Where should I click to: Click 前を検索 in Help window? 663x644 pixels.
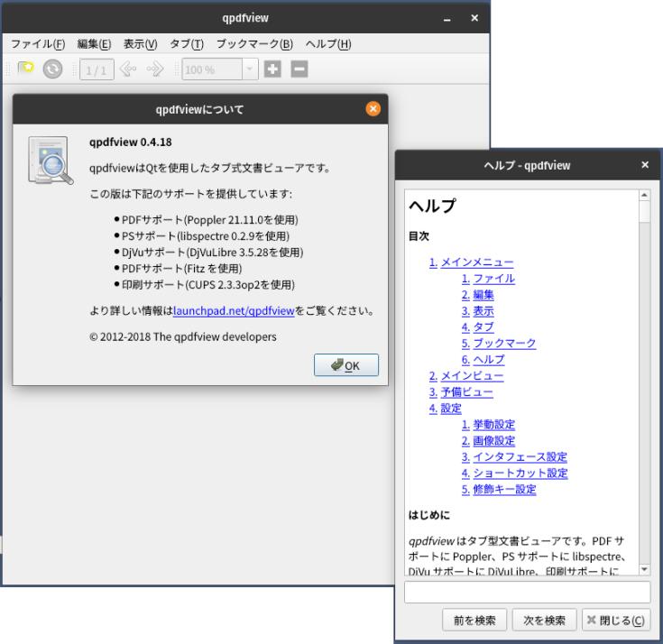click(x=474, y=621)
